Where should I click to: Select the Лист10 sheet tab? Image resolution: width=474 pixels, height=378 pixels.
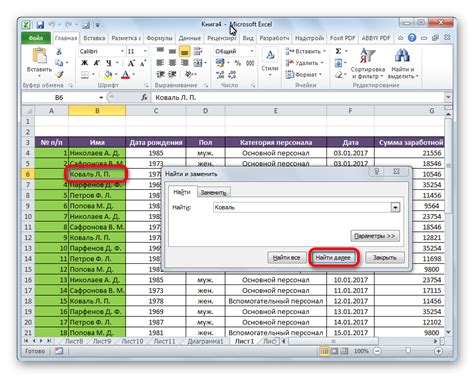pyautogui.click(x=132, y=341)
